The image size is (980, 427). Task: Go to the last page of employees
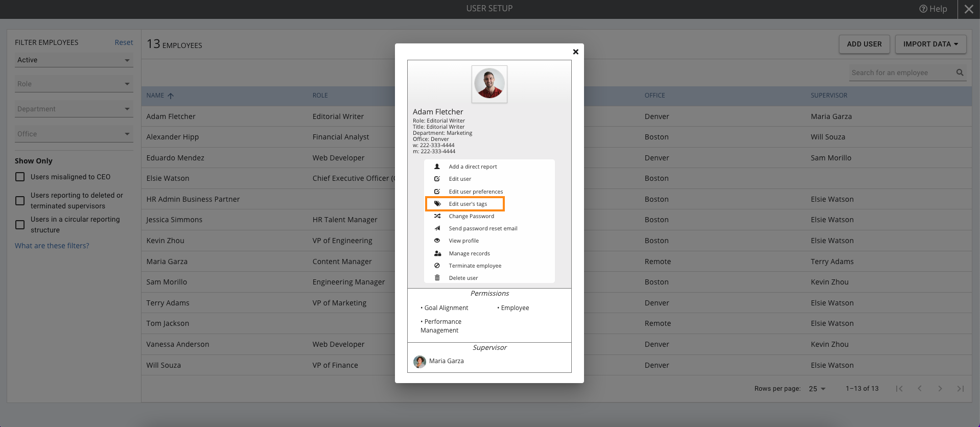tap(961, 389)
